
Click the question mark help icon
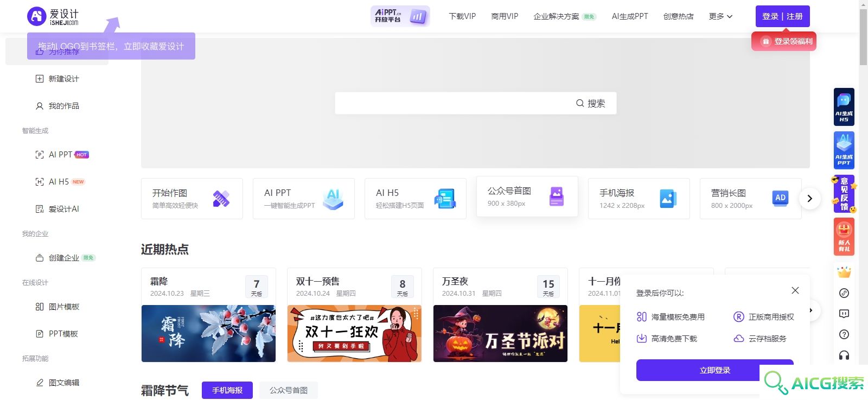pyautogui.click(x=844, y=334)
